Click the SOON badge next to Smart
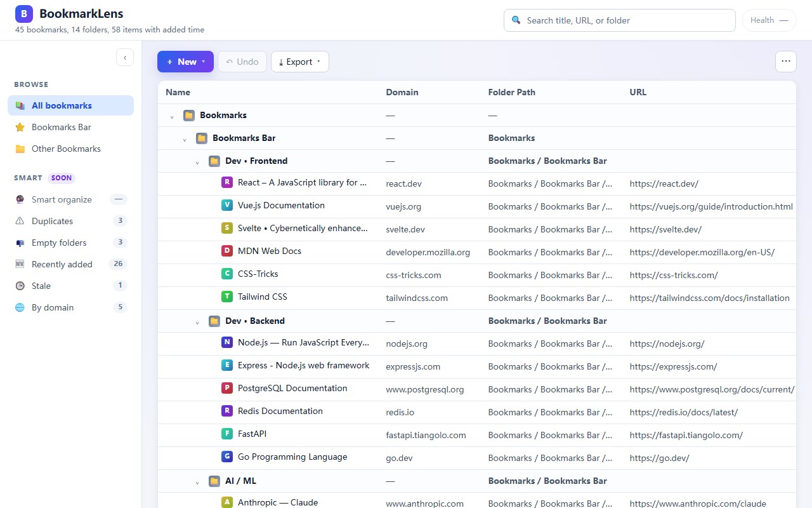This screenshot has width=812, height=508. (61, 178)
